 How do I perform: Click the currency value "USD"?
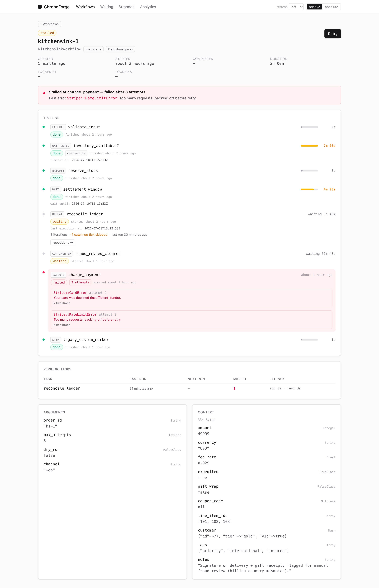204,448
